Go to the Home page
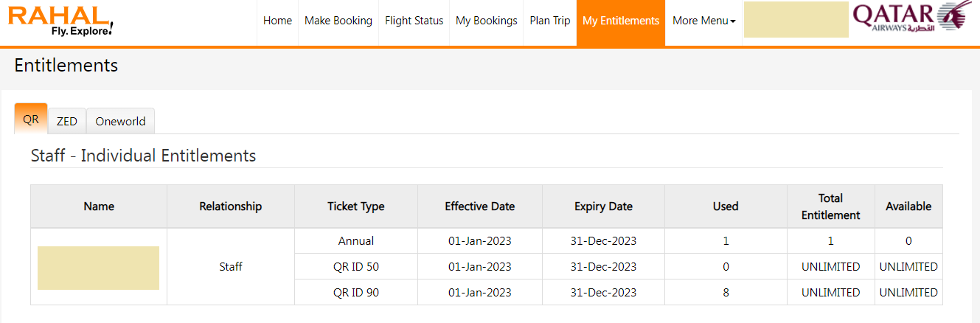 tap(277, 21)
